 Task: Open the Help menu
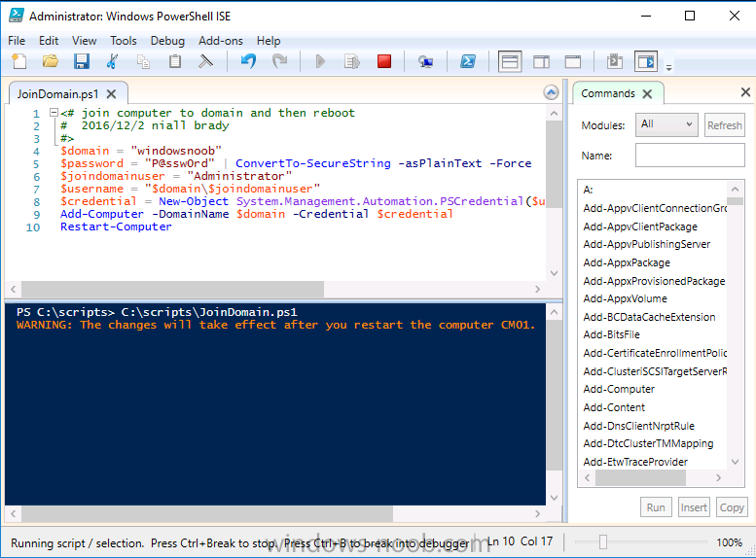click(x=269, y=41)
